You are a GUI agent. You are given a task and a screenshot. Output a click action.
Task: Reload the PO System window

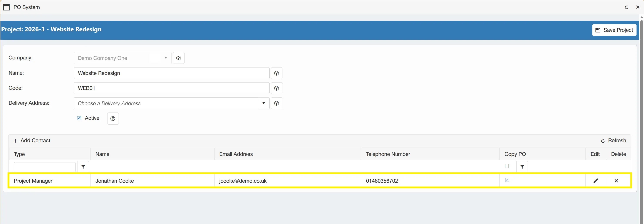(x=627, y=7)
